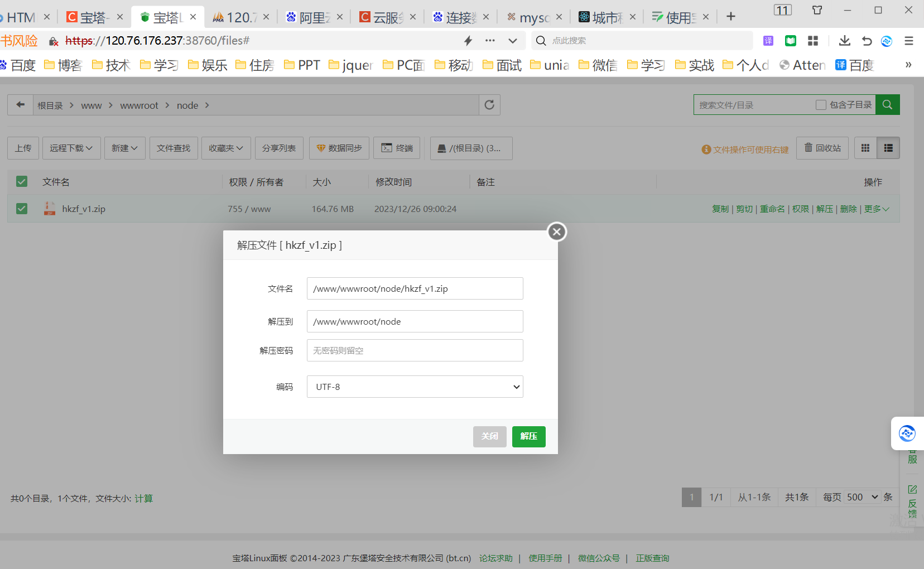The width and height of the screenshot is (924, 569).
Task: Open the 回收站 recycle bin
Action: point(822,148)
